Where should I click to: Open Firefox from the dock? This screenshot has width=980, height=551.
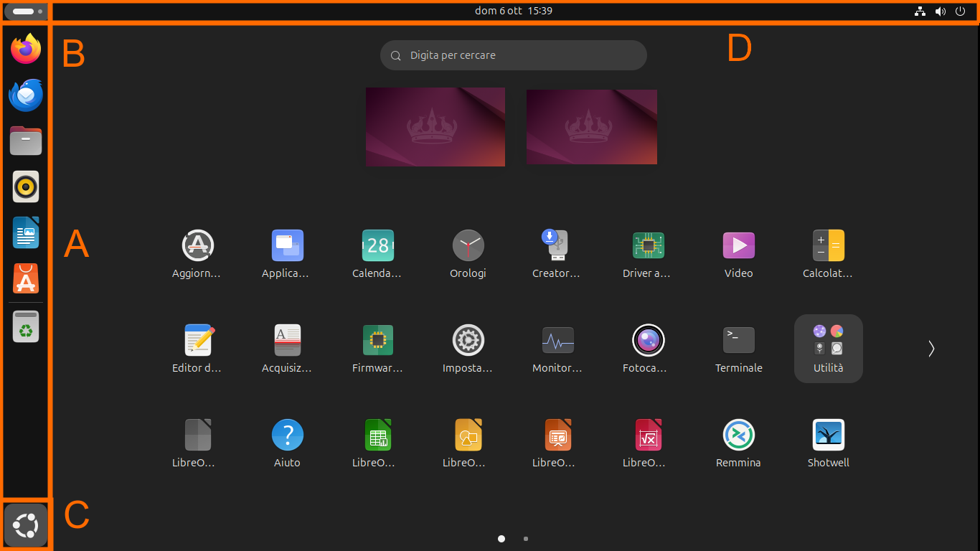click(x=26, y=49)
